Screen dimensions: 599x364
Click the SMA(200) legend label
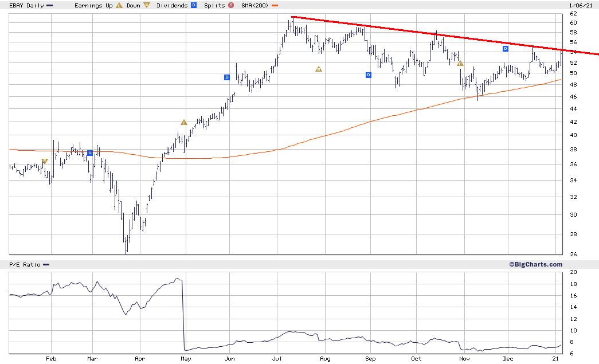pos(255,5)
